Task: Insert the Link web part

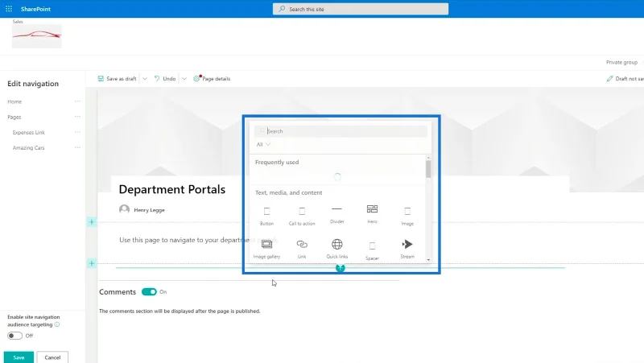Action: point(302,249)
